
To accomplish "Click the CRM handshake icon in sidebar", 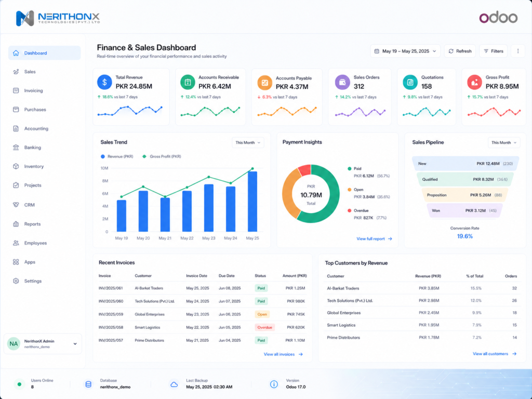I will [16, 205].
